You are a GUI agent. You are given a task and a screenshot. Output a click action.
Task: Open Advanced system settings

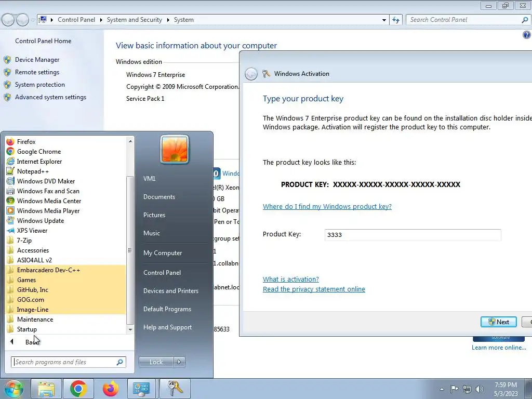click(x=50, y=97)
